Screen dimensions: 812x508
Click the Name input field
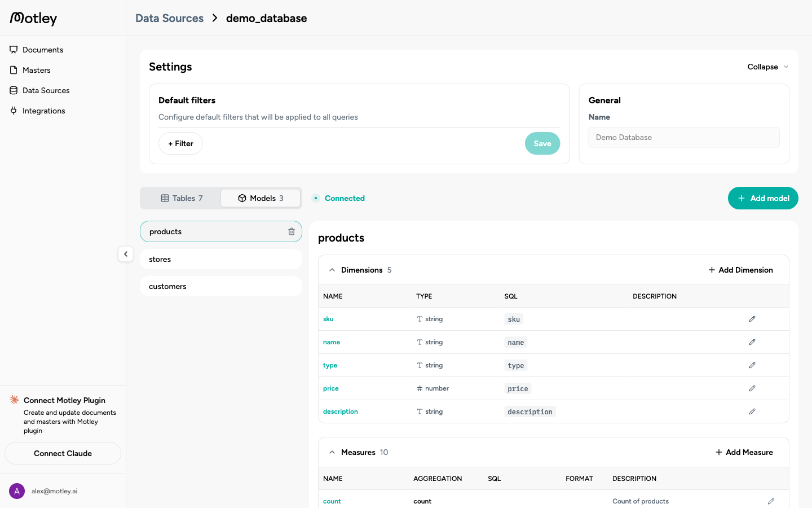[684, 137]
